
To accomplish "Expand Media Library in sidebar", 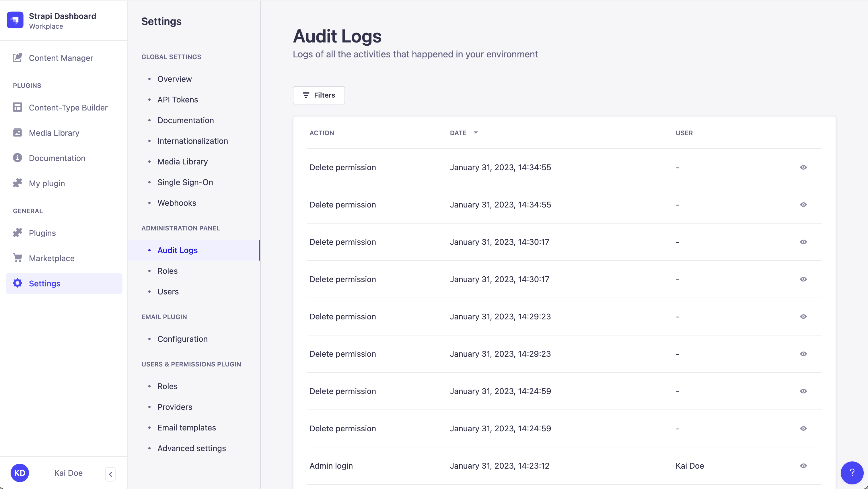I will pyautogui.click(x=54, y=132).
